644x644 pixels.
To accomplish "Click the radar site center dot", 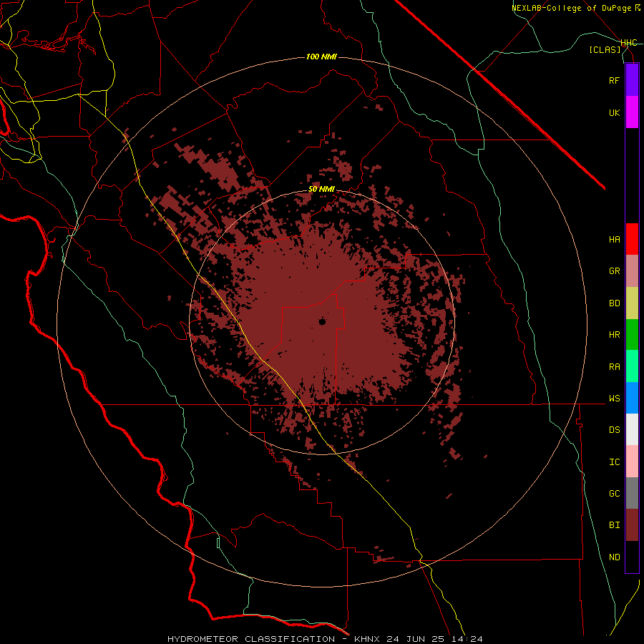I will (322, 321).
